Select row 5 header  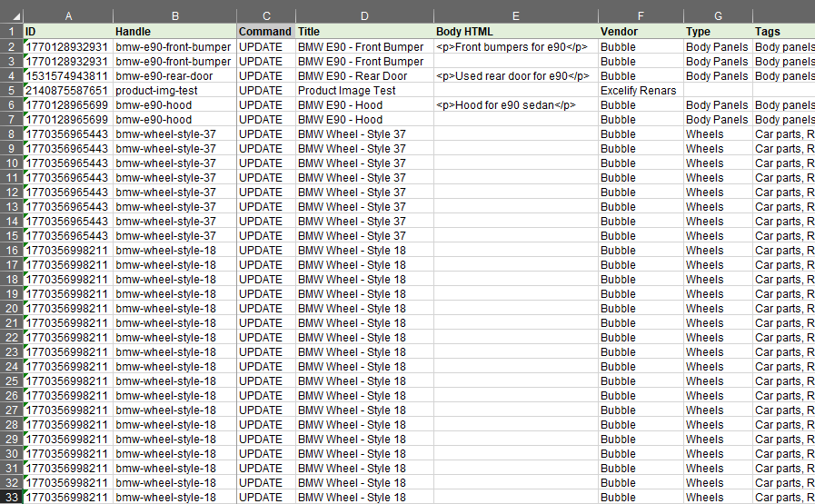point(12,91)
